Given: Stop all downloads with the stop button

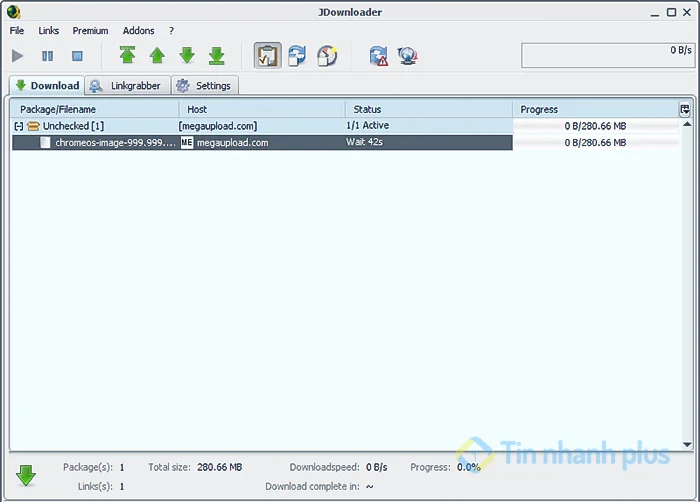Looking at the screenshot, I should [x=77, y=56].
